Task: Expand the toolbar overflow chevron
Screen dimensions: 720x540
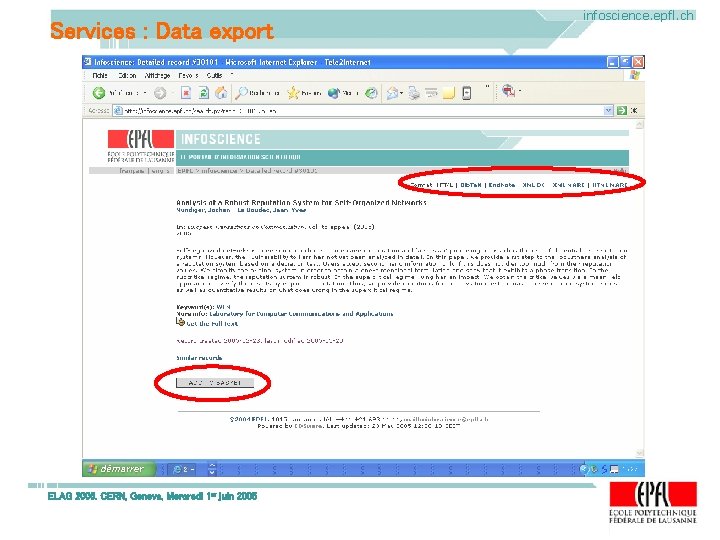Action: point(487,86)
